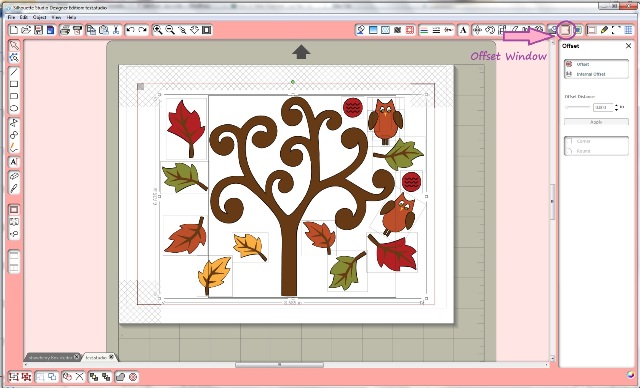The height and width of the screenshot is (388, 640).
Task: Select the Rounded Rectangle tool
Action: pos(14,96)
